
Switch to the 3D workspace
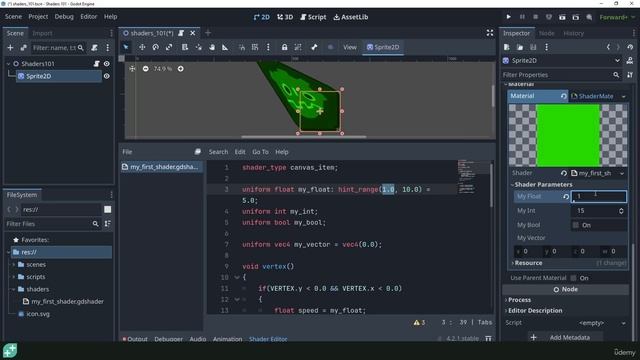285,17
